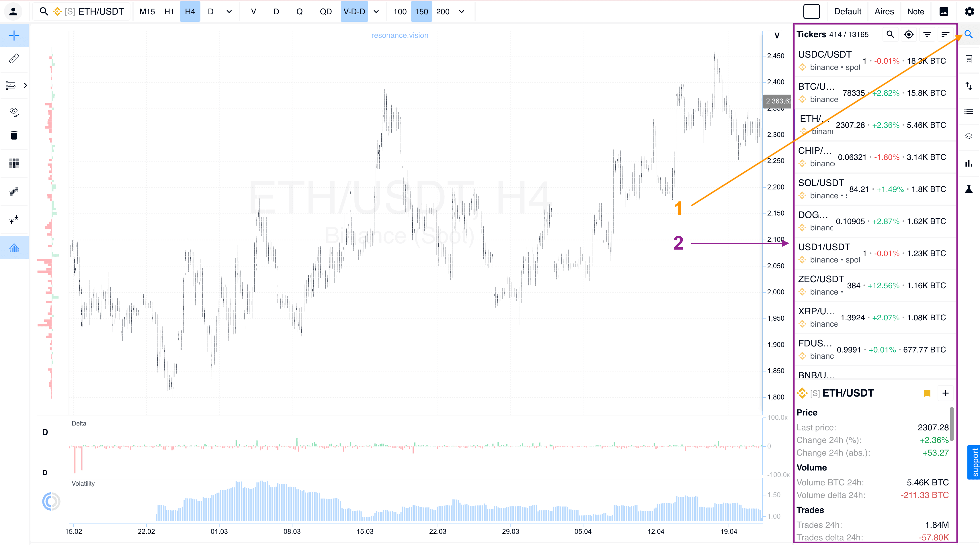
Task: Toggle the V-D-D indicator layout
Action: click(x=354, y=11)
